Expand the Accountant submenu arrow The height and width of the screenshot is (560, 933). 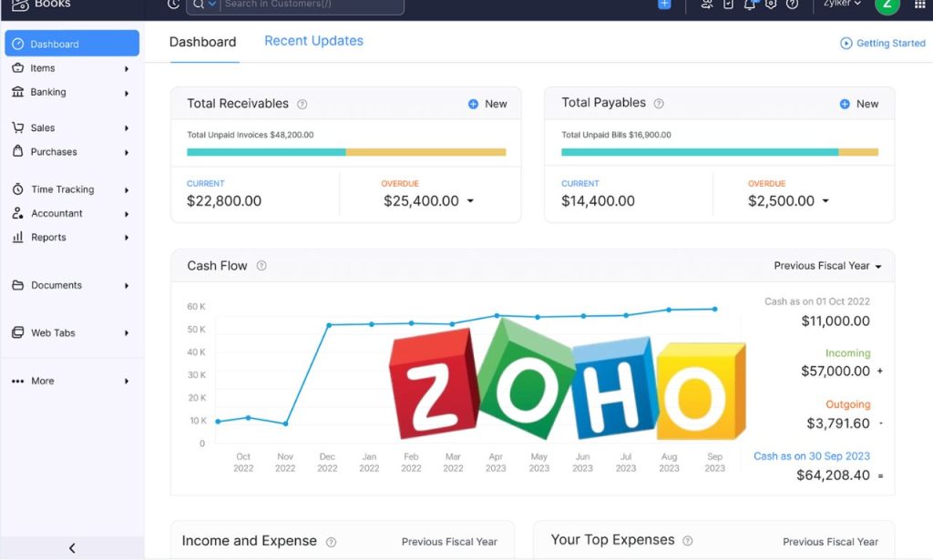(x=127, y=214)
